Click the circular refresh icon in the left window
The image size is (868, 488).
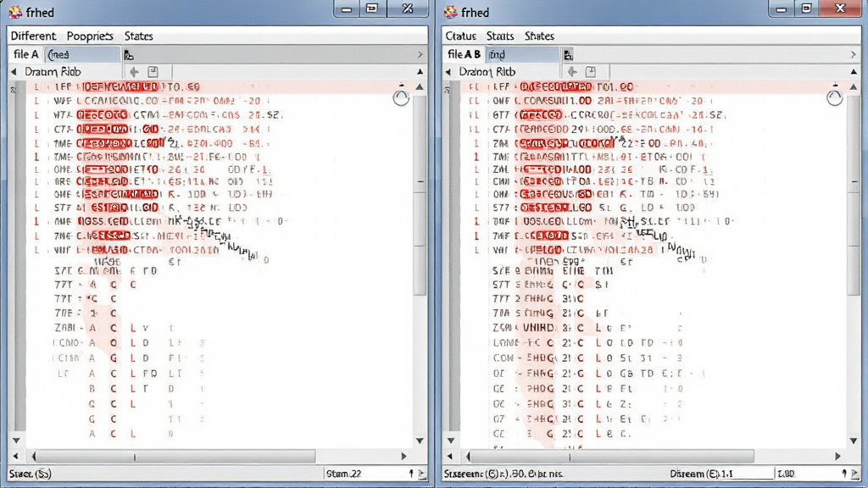click(401, 98)
